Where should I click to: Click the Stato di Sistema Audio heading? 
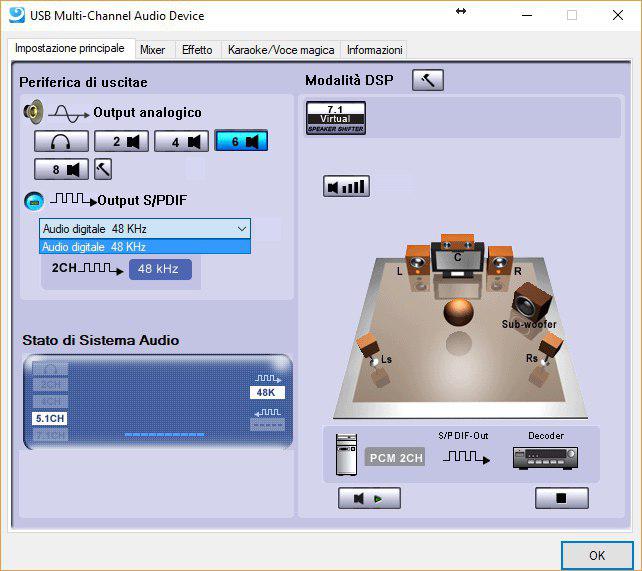pyautogui.click(x=101, y=340)
